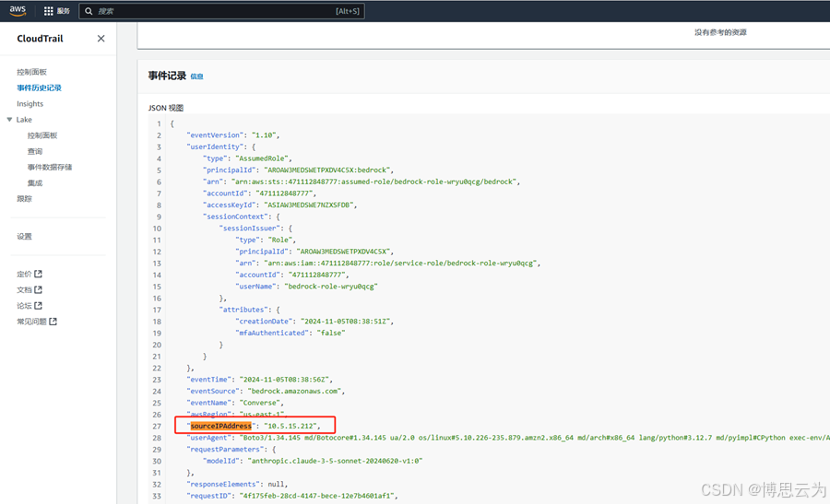Click the "userName" bedrock-role-wryu0qcg line

(x=307, y=287)
